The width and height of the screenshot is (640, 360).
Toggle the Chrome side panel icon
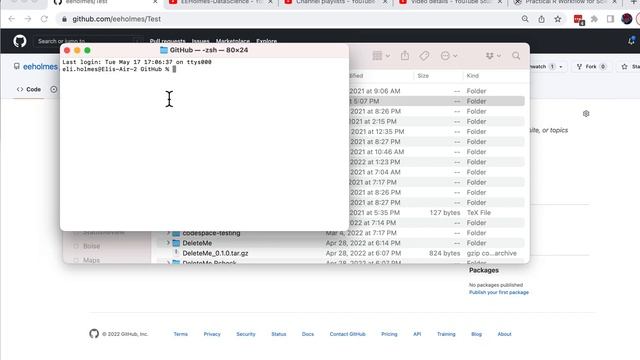[610, 19]
